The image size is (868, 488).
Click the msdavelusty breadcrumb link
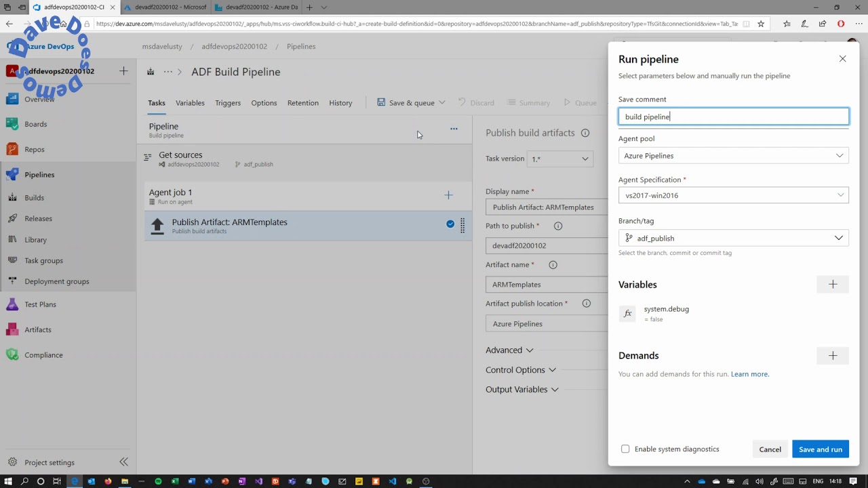tap(163, 47)
